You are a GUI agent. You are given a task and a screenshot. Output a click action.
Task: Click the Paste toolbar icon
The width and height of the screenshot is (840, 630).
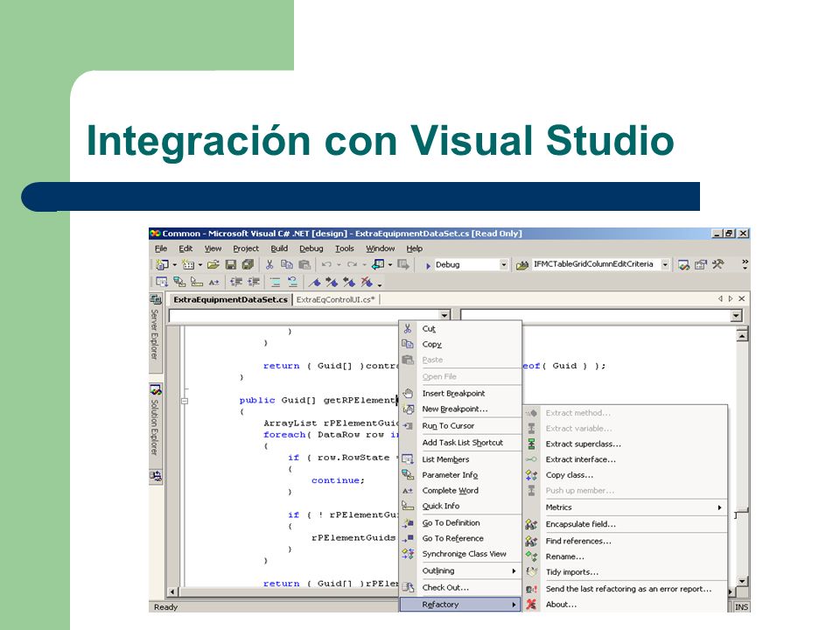[304, 264]
